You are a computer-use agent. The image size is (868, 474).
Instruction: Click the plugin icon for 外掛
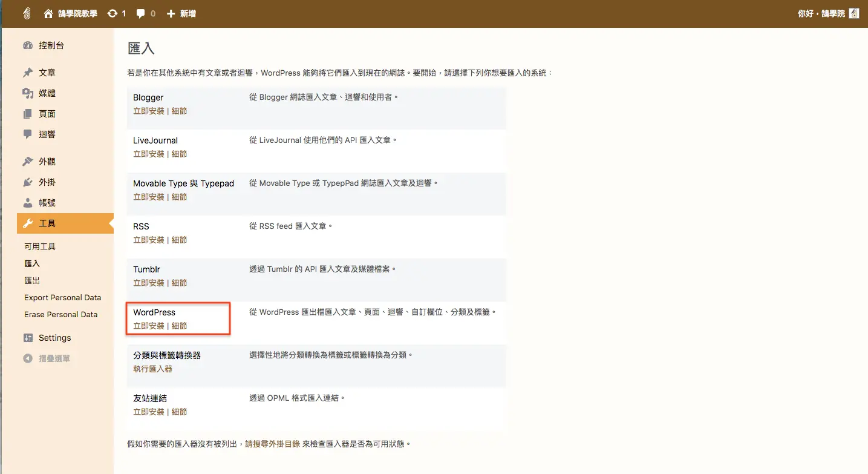coord(28,182)
